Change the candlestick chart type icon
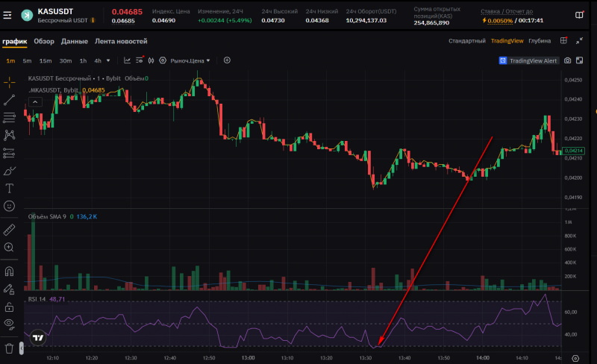 [151, 60]
